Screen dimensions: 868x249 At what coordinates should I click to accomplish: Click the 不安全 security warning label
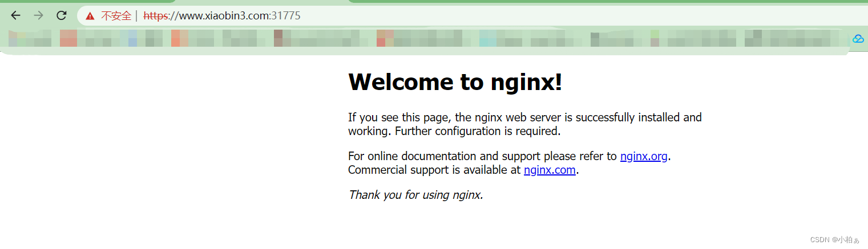tap(116, 16)
